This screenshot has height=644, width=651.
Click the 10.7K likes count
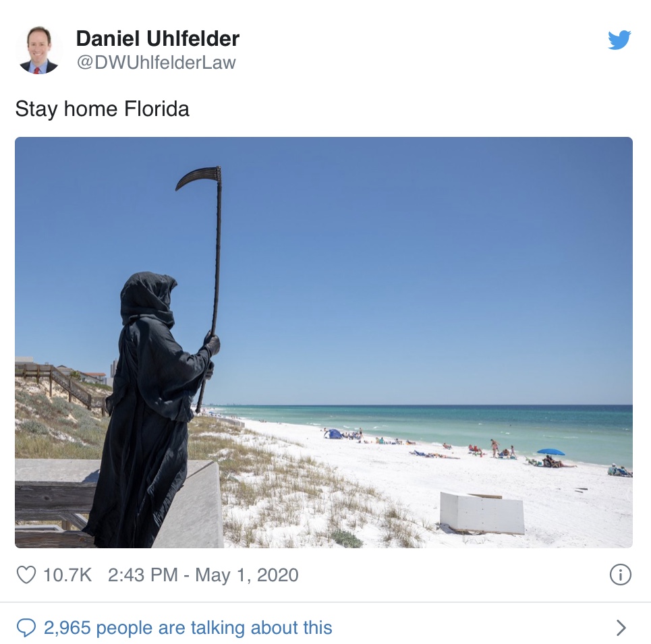(x=67, y=575)
